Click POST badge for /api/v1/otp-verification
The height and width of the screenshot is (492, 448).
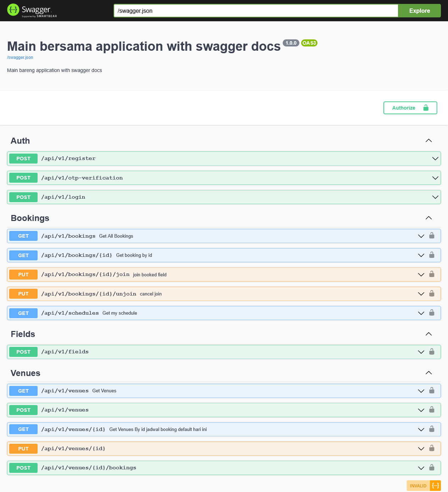23,178
